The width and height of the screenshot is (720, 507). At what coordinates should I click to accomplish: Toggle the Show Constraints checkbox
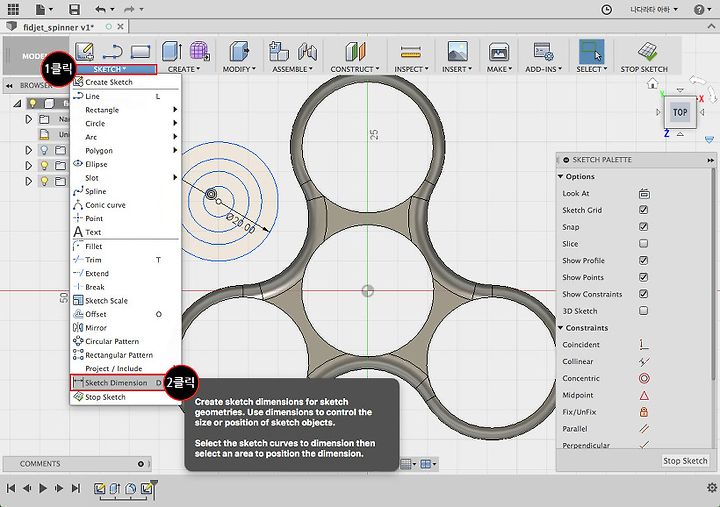643,294
